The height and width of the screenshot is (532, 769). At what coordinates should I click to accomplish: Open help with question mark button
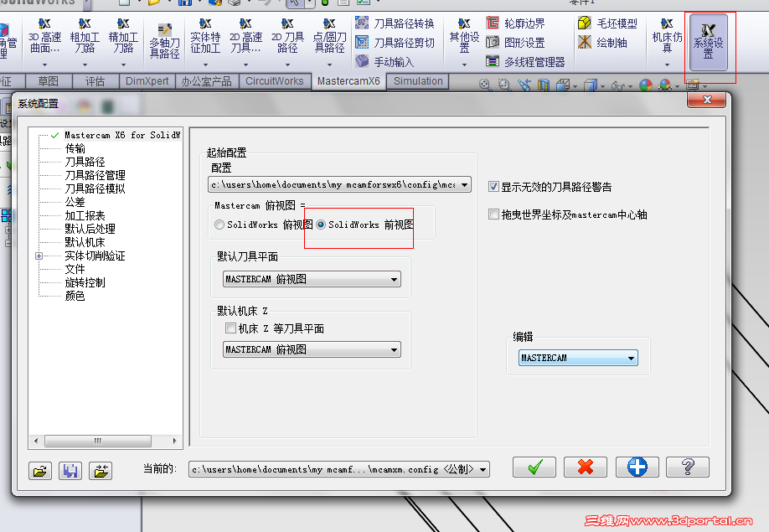(688, 467)
